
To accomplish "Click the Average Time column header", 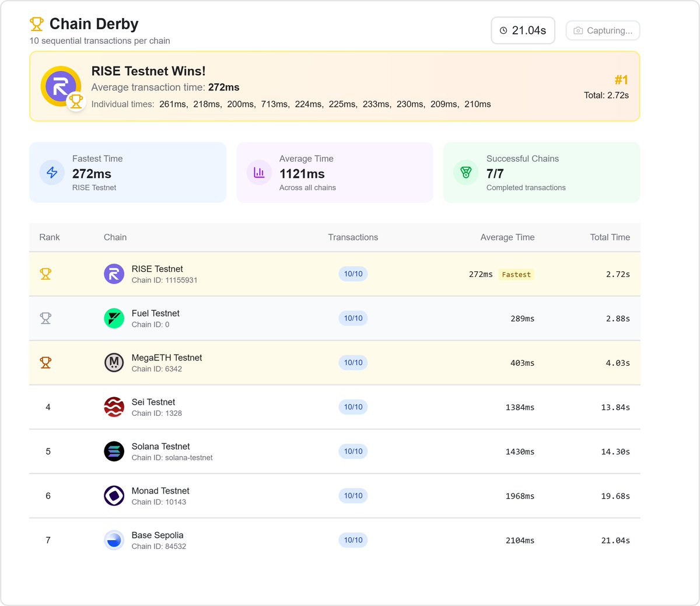I will 508,237.
